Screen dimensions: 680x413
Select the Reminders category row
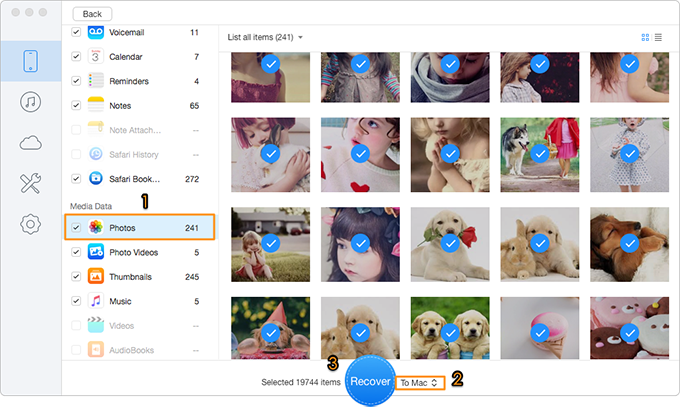pyautogui.click(x=139, y=81)
